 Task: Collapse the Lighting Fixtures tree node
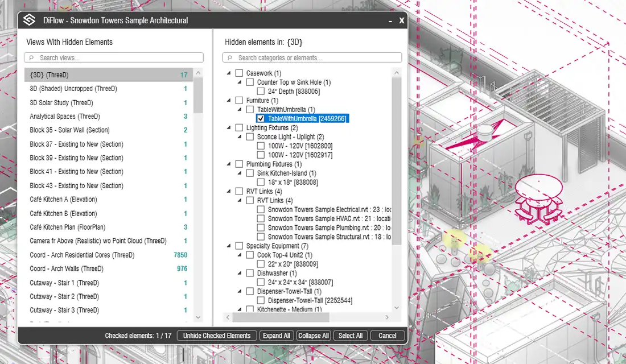coord(229,128)
